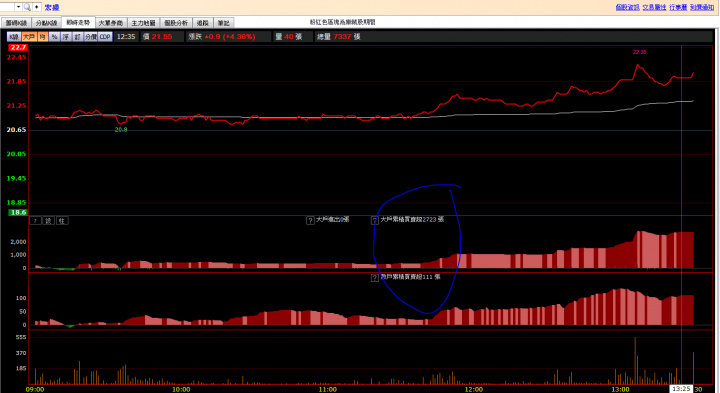Open the blue stock name link

pos(51,7)
